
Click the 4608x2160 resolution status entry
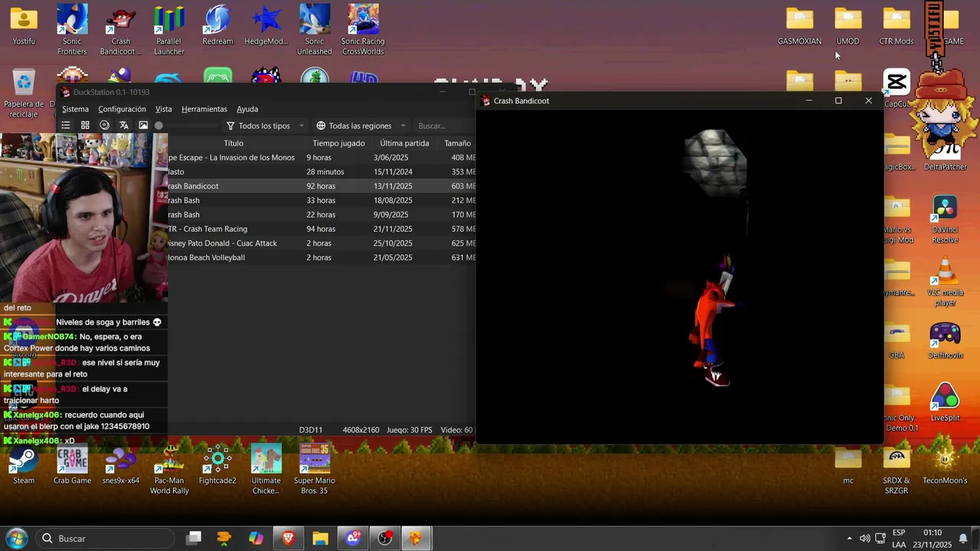(361, 430)
